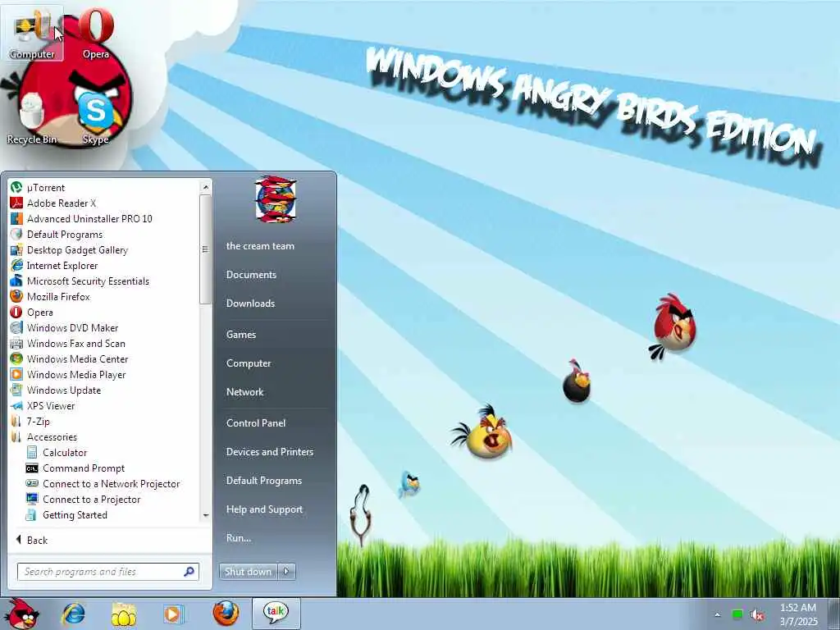Open Help and Support
The height and width of the screenshot is (630, 840).
264,509
